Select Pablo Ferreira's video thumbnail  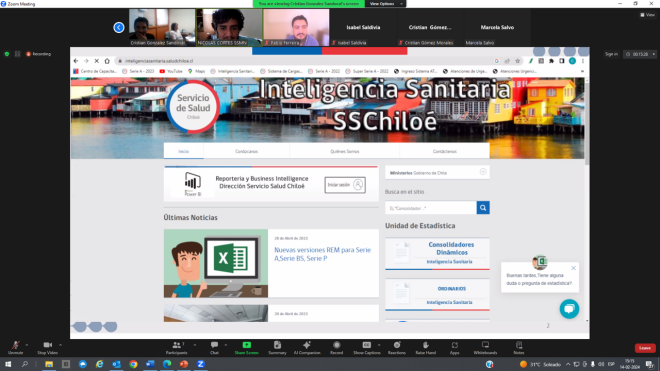coord(296,27)
